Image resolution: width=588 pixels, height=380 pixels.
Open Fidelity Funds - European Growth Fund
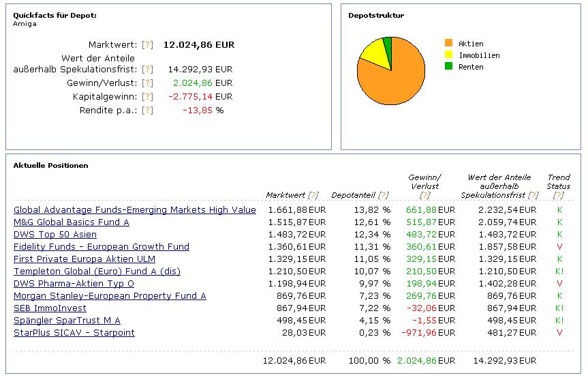pyautogui.click(x=102, y=247)
